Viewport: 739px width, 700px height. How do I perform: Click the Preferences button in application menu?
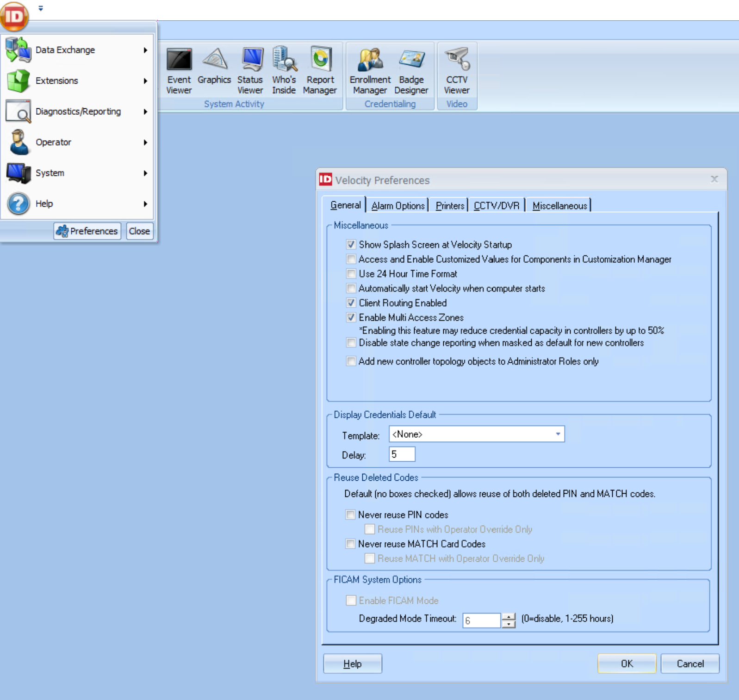pyautogui.click(x=87, y=231)
